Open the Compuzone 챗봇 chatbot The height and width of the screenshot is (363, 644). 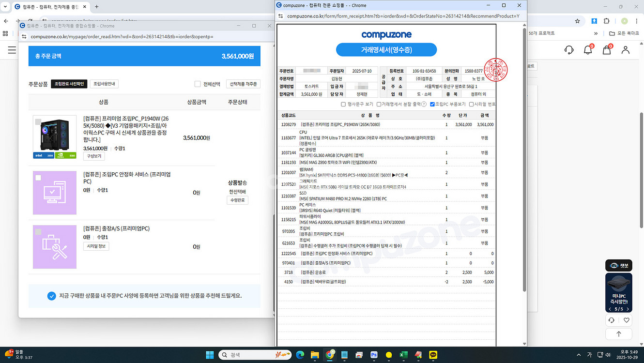(x=618, y=265)
